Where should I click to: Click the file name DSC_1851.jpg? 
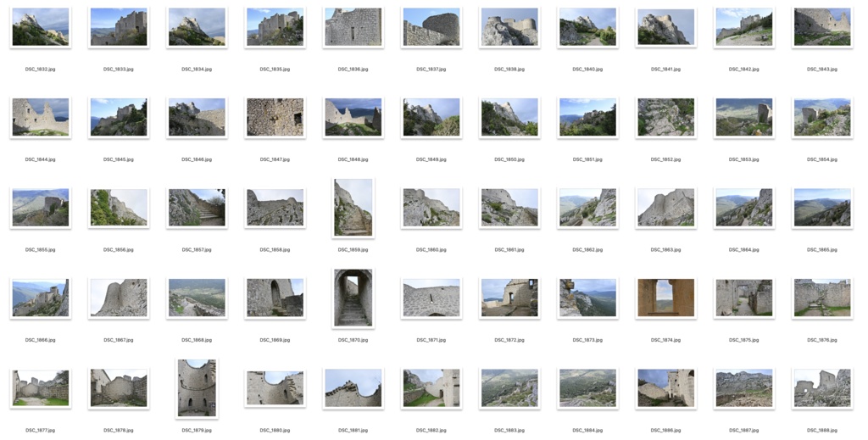click(588, 159)
